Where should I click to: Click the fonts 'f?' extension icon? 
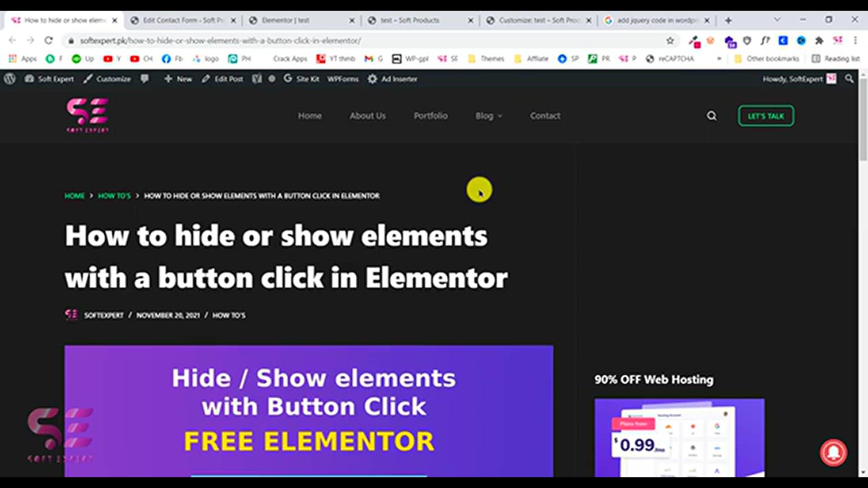765,41
